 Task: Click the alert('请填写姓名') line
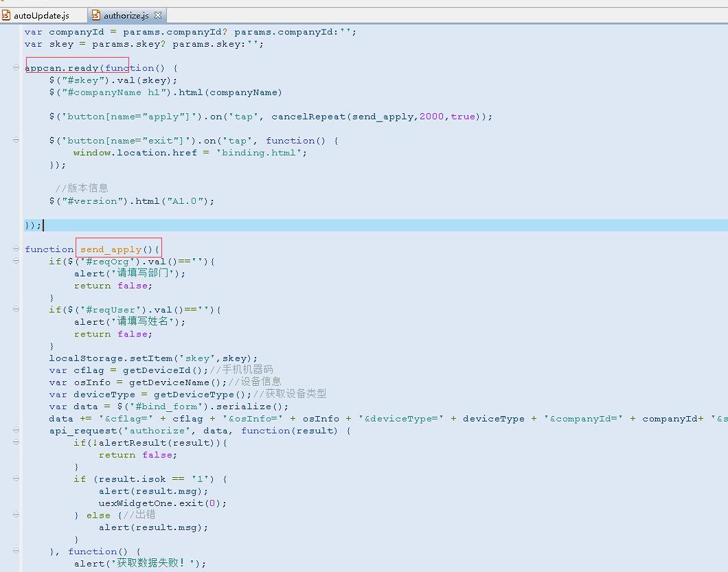130,322
